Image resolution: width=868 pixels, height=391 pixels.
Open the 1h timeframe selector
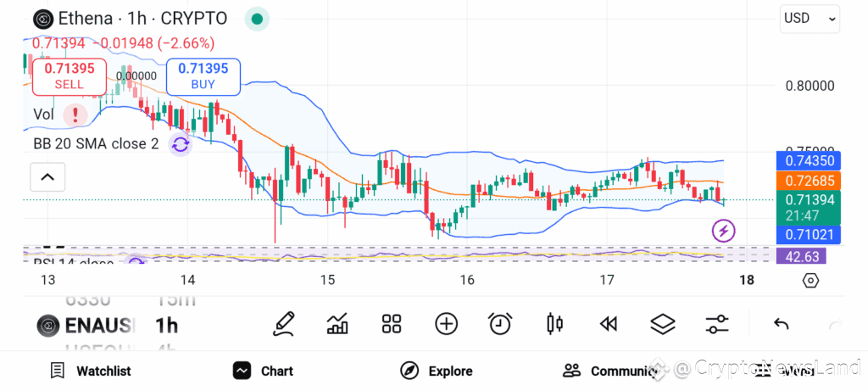click(167, 325)
